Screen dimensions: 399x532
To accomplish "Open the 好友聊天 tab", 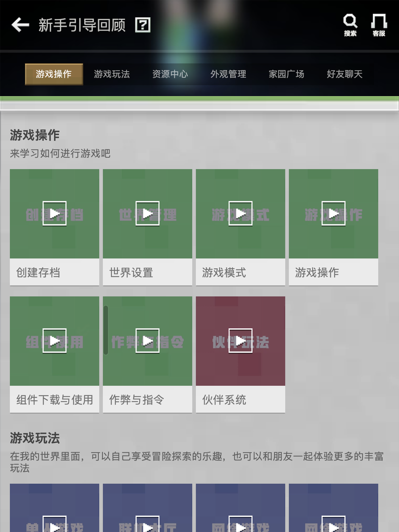I will click(x=345, y=74).
